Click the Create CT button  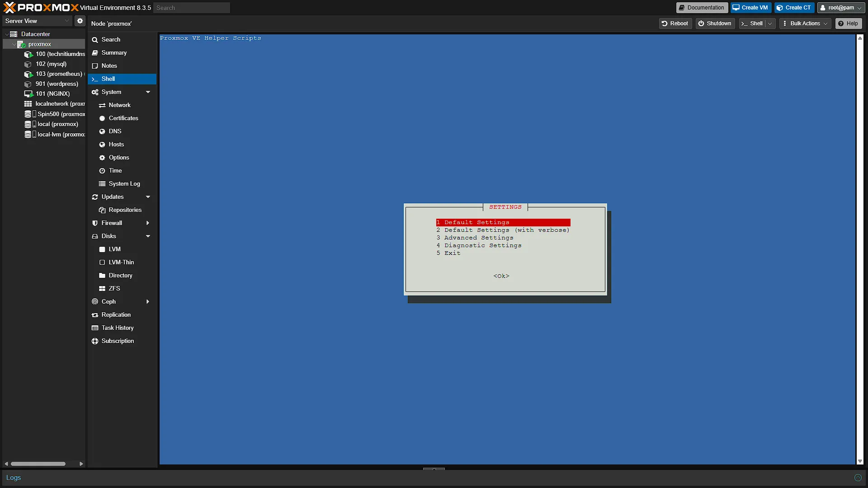coord(794,8)
